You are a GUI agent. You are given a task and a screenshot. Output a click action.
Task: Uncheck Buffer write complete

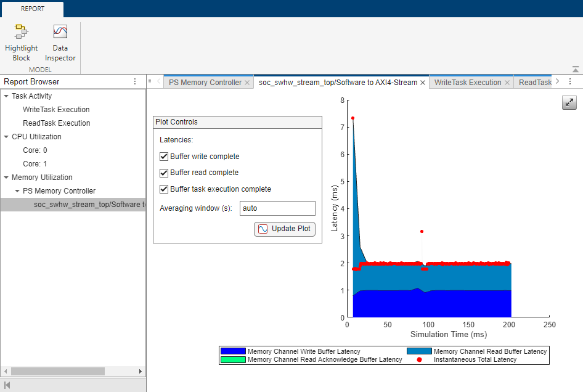(163, 156)
